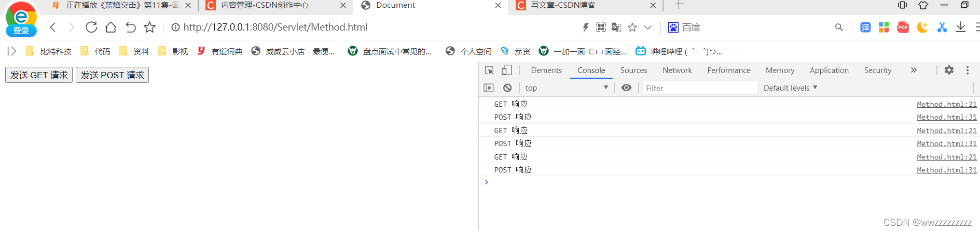Image resolution: width=980 pixels, height=231 pixels.
Task: Expand the address bar dropdown chevron
Action: (x=647, y=27)
